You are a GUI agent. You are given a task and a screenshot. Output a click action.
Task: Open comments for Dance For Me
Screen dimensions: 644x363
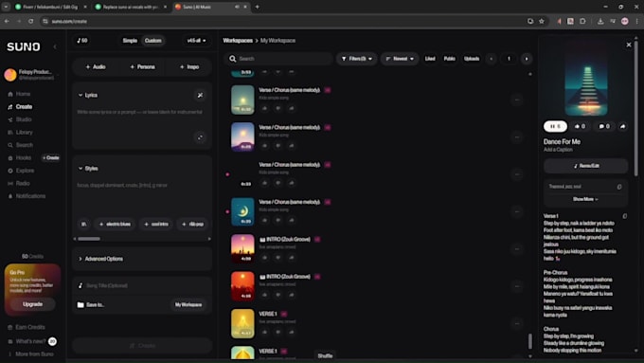(x=604, y=126)
